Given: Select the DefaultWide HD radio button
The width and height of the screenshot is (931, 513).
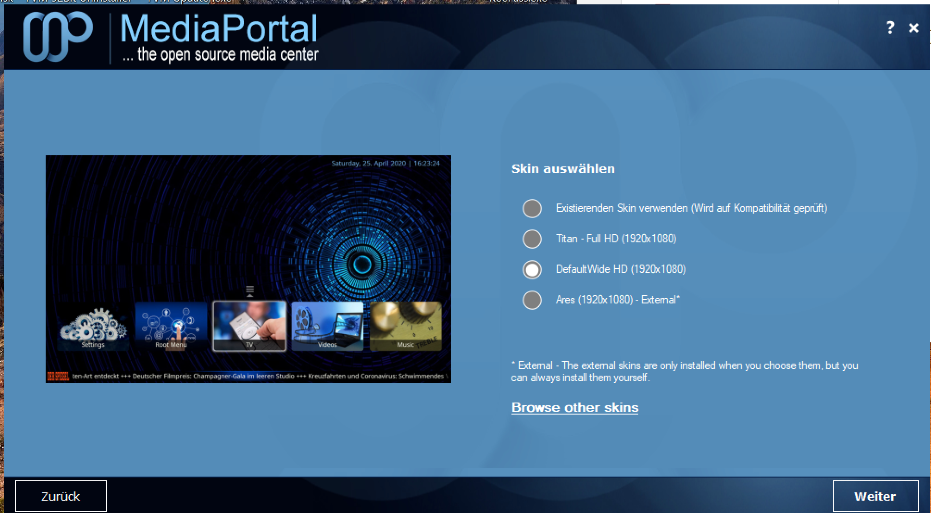Looking at the screenshot, I should [x=532, y=269].
